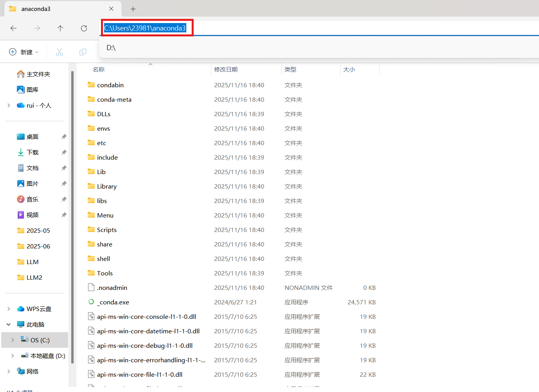Click the pin icon beside 下载
539x392 pixels.
point(64,152)
